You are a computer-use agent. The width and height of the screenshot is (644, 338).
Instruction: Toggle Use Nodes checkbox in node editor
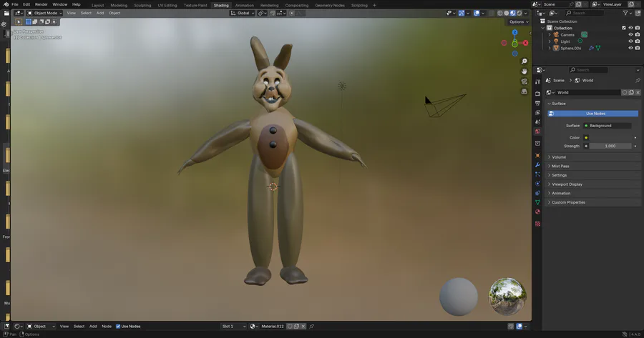[118, 327]
